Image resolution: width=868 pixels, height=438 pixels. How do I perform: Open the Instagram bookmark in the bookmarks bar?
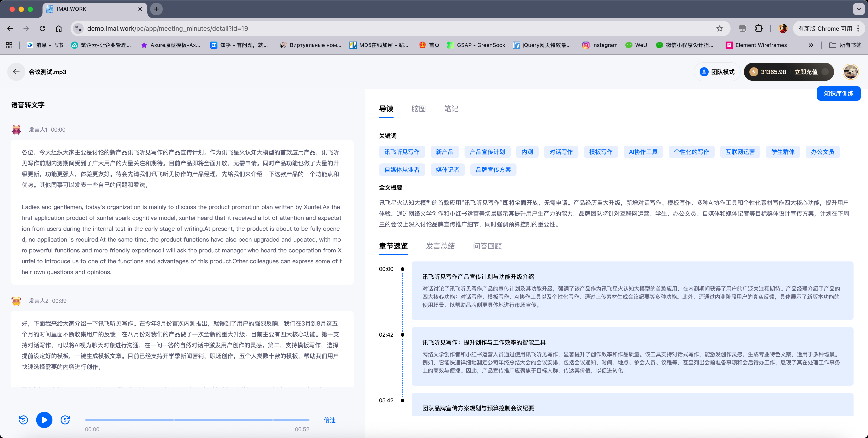[600, 45]
